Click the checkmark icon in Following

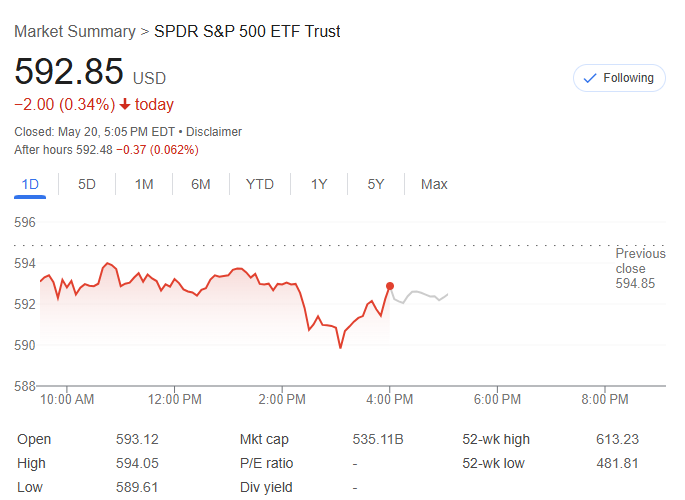point(590,78)
